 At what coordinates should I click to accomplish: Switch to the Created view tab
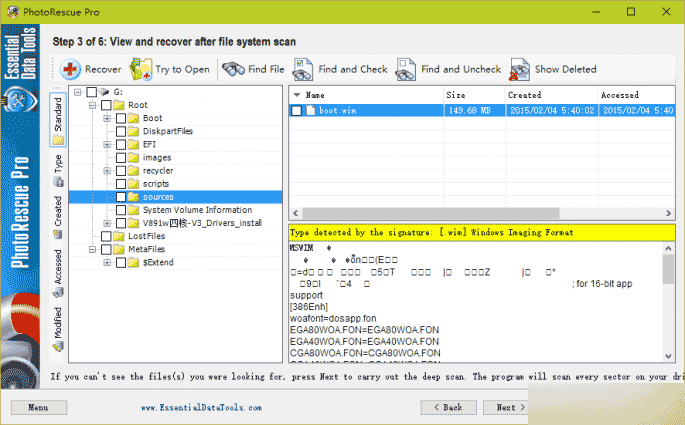pos(58,217)
